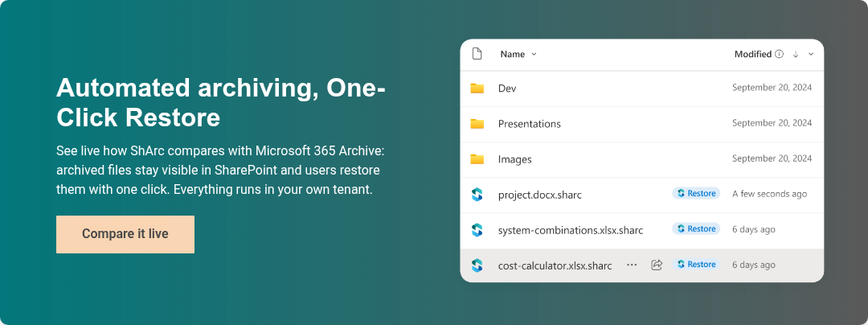Click 'A few seconds ago' modified value
Viewport: 868px width, 325px height.
tap(769, 194)
